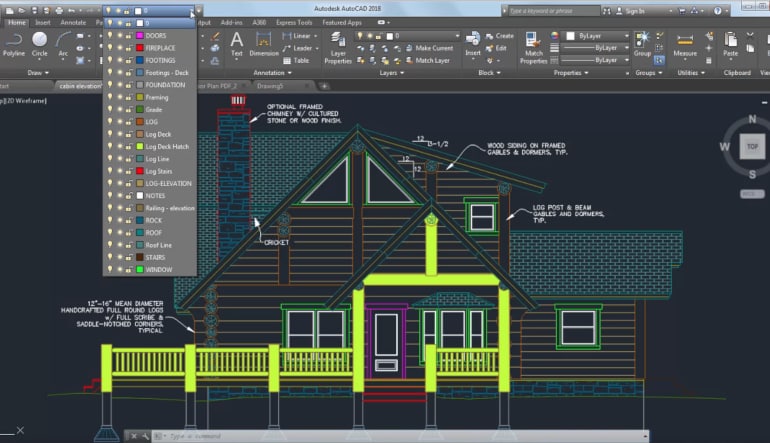The width and height of the screenshot is (770, 443).
Task: Click the Create block button
Action: coord(499,36)
